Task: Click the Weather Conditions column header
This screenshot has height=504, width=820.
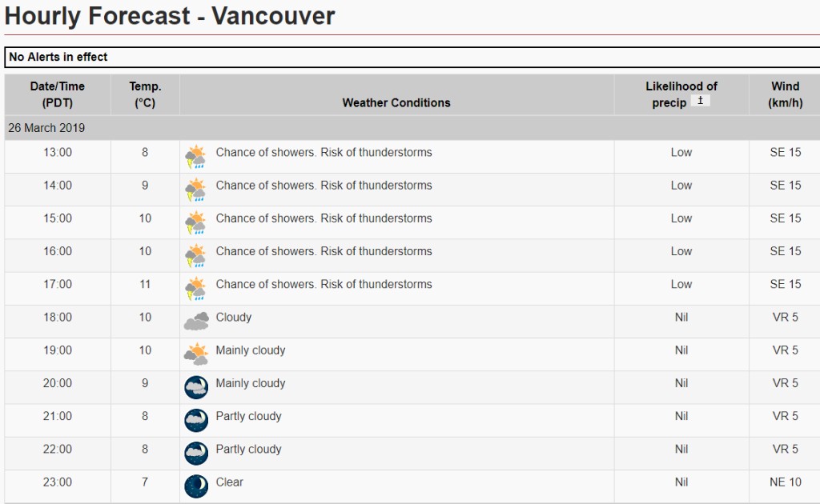Action: click(x=396, y=102)
